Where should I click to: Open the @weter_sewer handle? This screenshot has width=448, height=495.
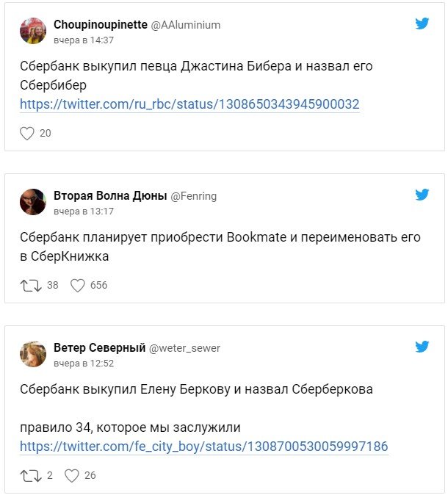pyautogui.click(x=185, y=348)
